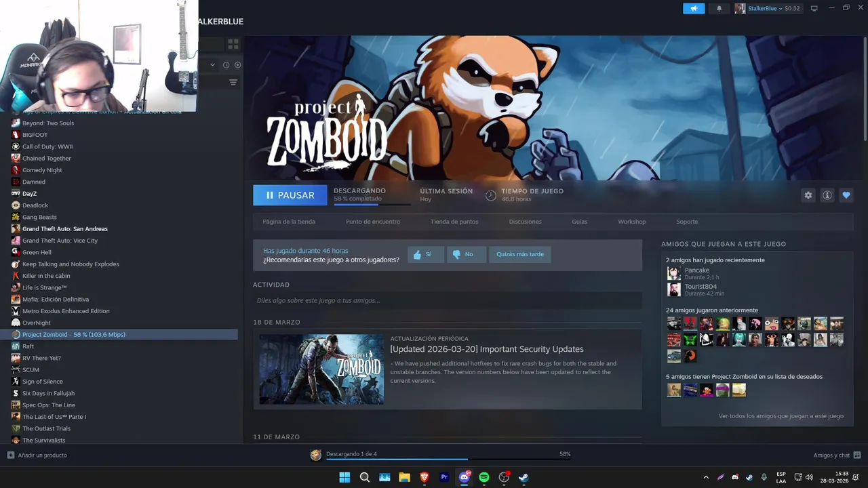Open Descargando 1 de 4 downloads text

point(351,454)
